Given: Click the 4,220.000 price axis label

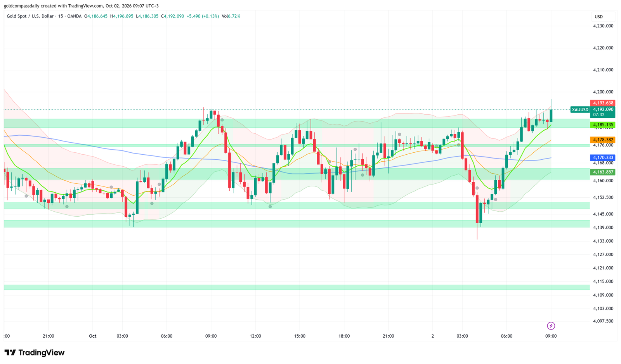Looking at the screenshot, I should tap(603, 48).
